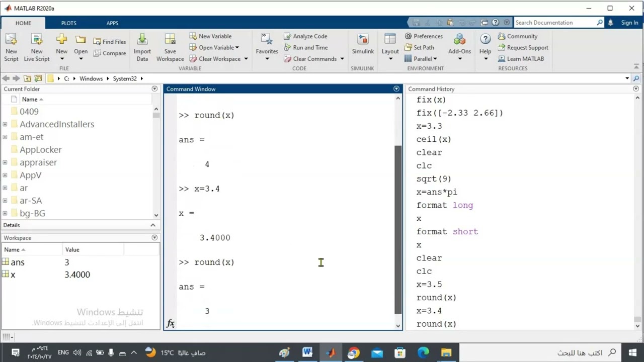This screenshot has width=644, height=362.
Task: Select the AppLocker folder
Action: [41, 150]
